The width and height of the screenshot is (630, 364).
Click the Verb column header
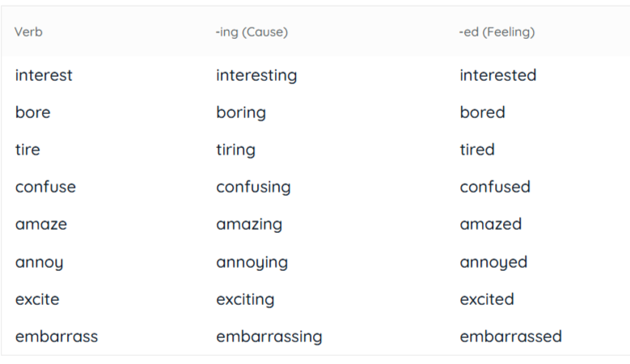28,32
